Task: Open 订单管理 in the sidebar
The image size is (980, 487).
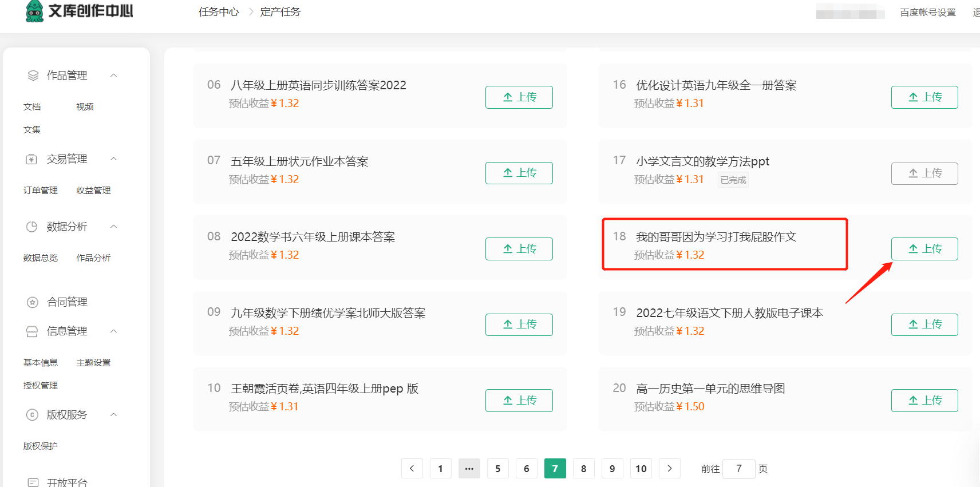Action: pos(41,190)
